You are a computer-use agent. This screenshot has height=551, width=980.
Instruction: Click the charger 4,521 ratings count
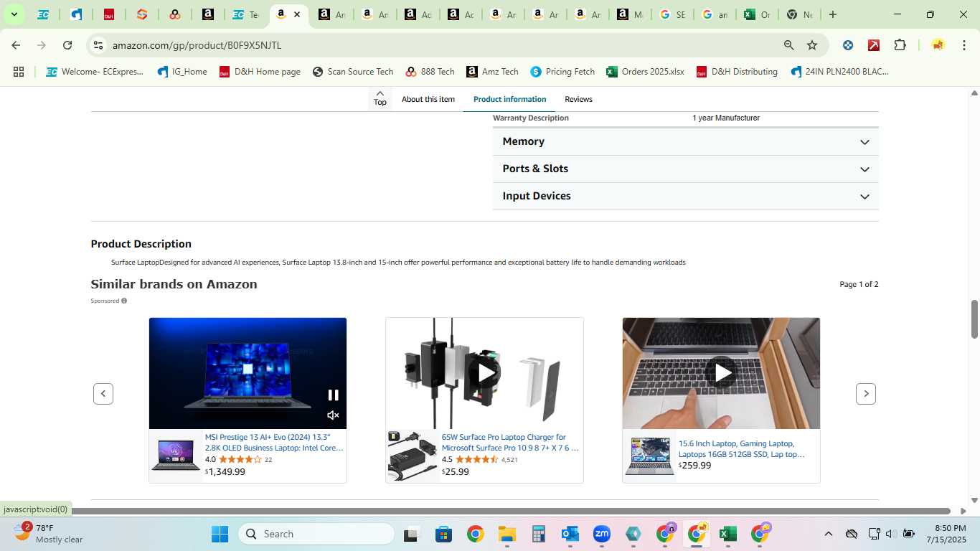click(509, 460)
